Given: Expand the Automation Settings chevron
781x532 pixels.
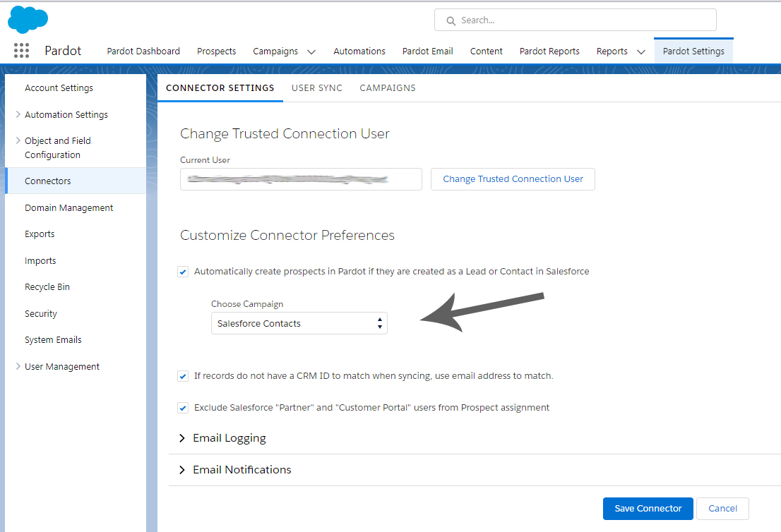Looking at the screenshot, I should click(x=18, y=114).
